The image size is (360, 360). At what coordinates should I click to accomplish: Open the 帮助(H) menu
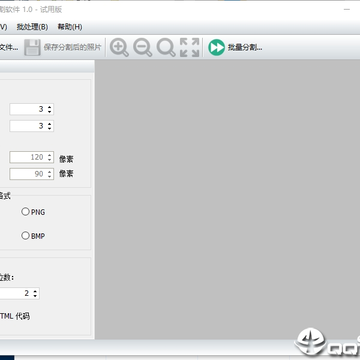pos(70,27)
